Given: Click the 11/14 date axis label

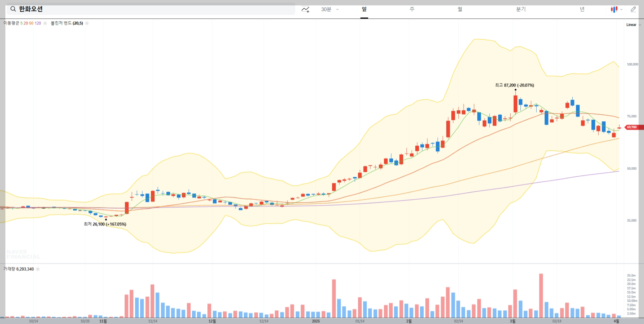Looking at the screenshot, I should pyautogui.click(x=153, y=321).
